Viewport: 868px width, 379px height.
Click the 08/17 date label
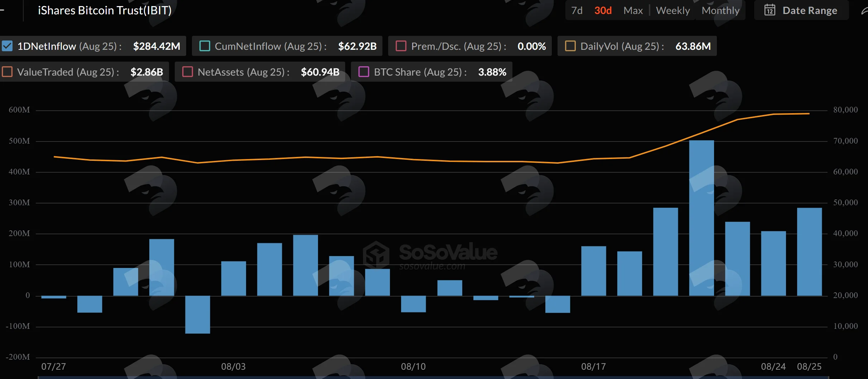pos(593,366)
